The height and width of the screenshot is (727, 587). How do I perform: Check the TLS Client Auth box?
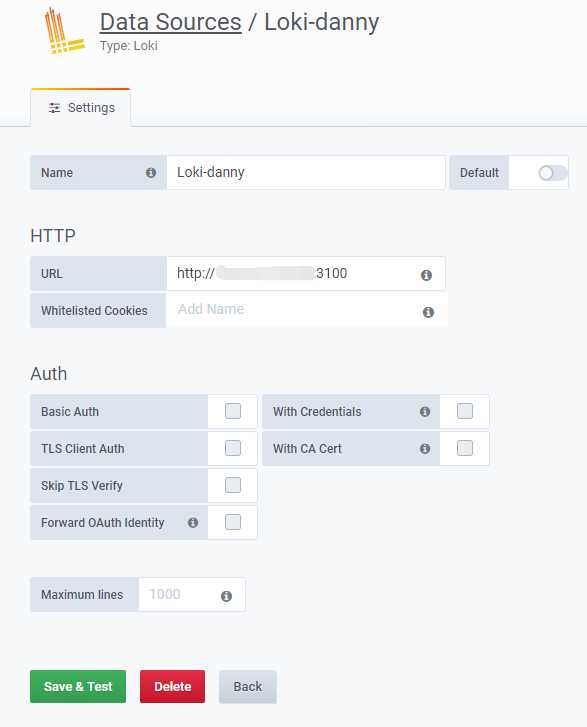coord(233,448)
